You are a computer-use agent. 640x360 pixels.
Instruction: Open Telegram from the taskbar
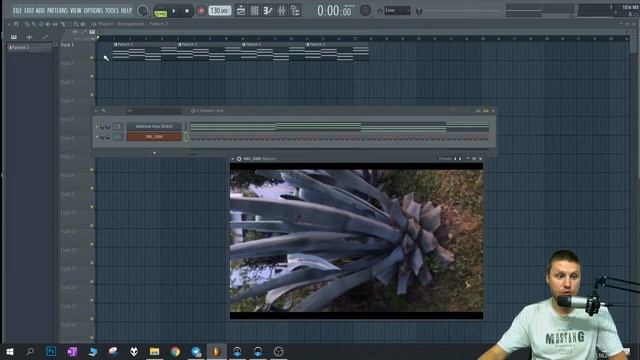[196, 351]
